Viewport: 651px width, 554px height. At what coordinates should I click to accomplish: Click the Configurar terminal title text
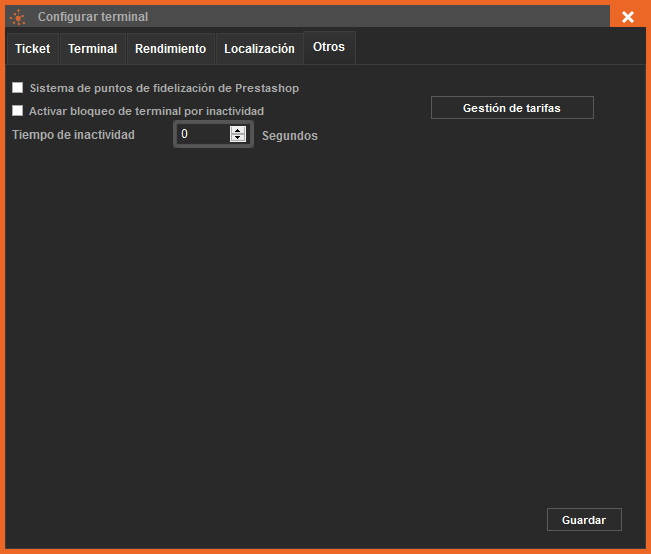coord(93,17)
